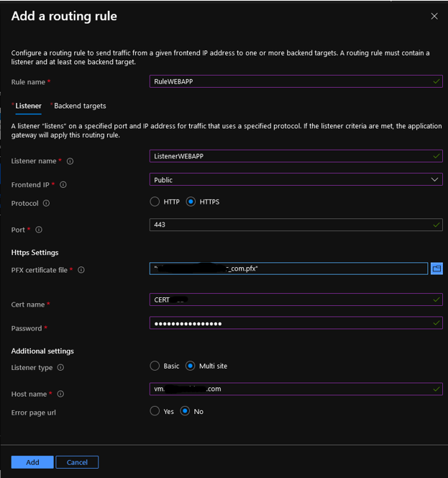Show info icon next to Listener type
The height and width of the screenshot is (478, 448).
click(60, 367)
